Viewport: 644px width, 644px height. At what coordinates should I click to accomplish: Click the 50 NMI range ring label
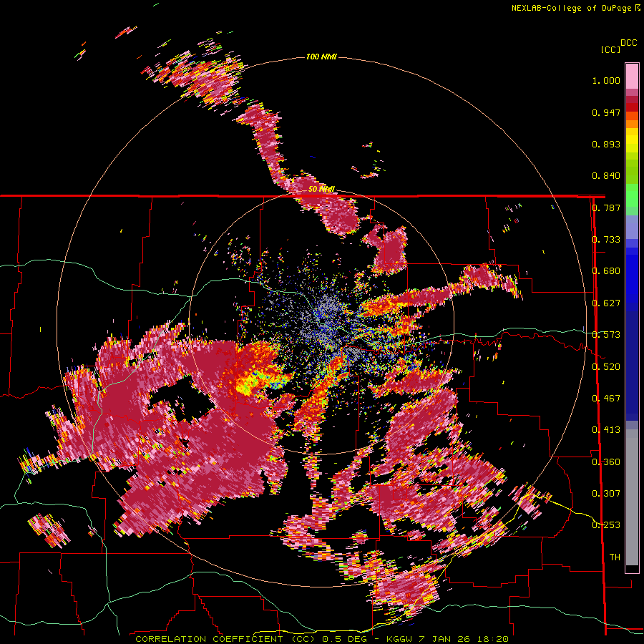coord(321,190)
